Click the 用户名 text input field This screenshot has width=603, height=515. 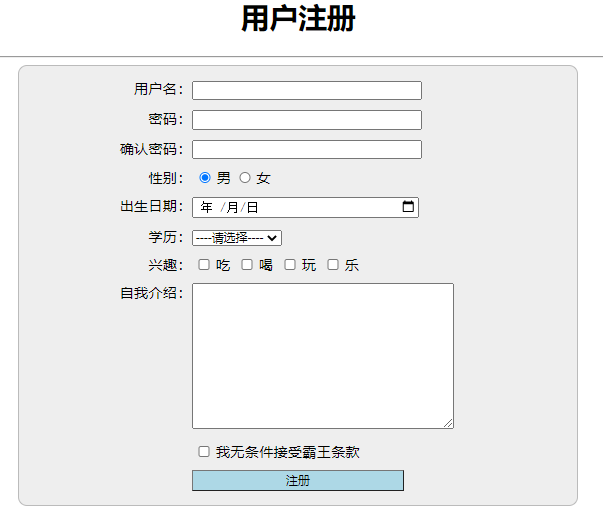(x=306, y=90)
